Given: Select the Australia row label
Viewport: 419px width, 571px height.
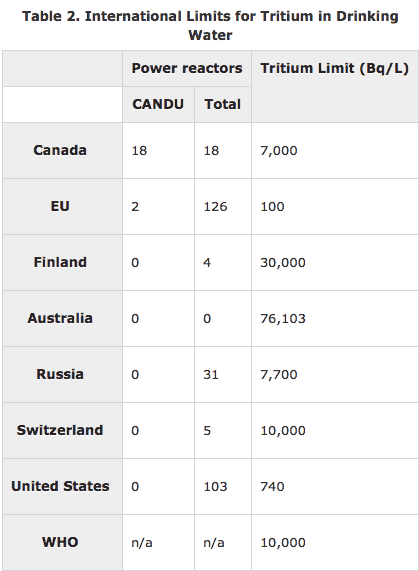Looking at the screenshot, I should [x=60, y=319].
